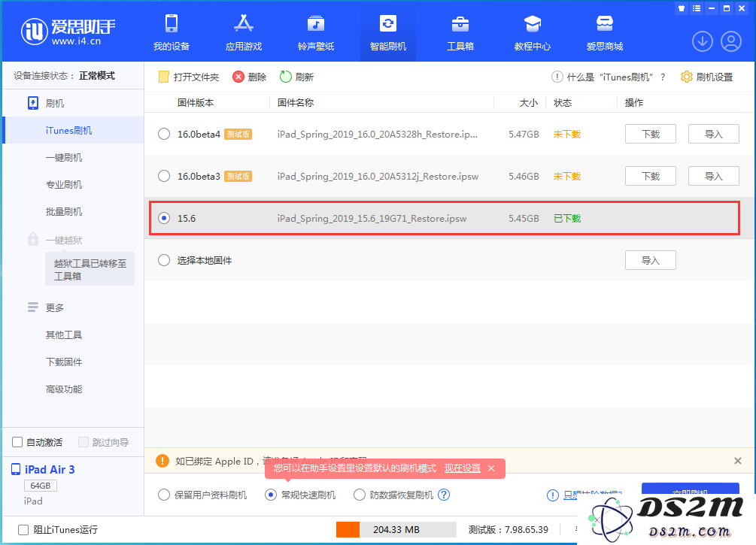Select the 15.6 firmware radio button
The width and height of the screenshot is (756, 545).
click(164, 218)
